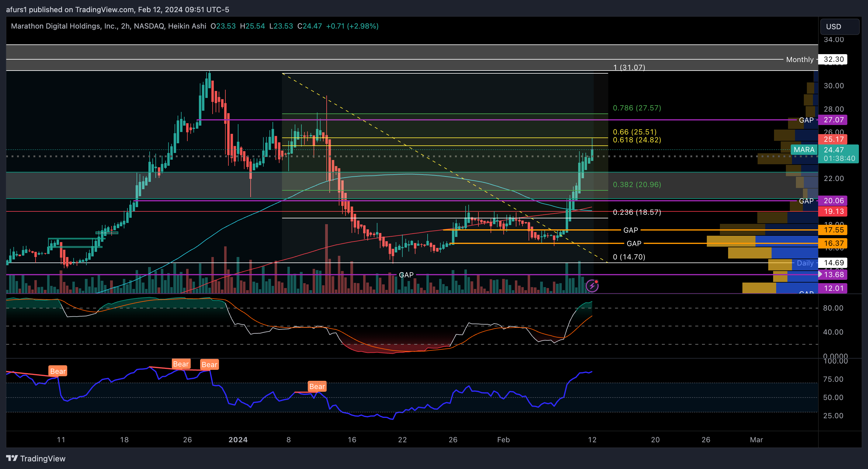
Task: Select the Daily level label
Action: pyautogui.click(x=805, y=263)
